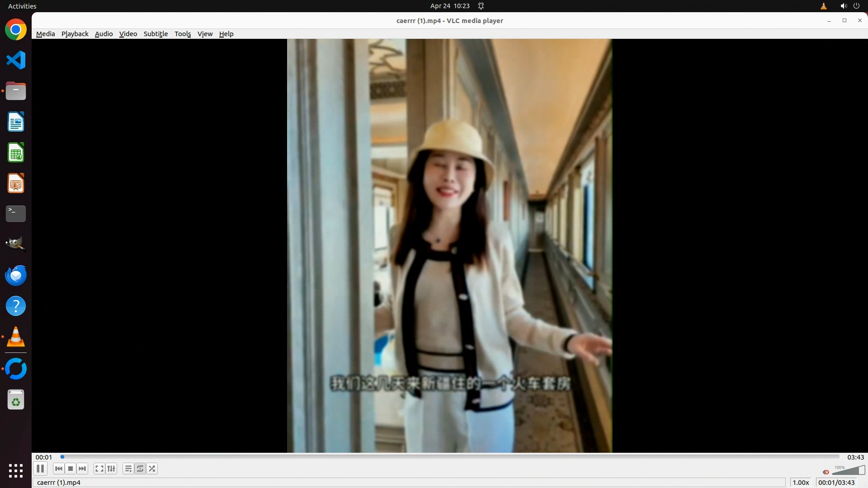868x488 pixels.
Task: Toggle fullscreen video mode
Action: pyautogui.click(x=99, y=469)
